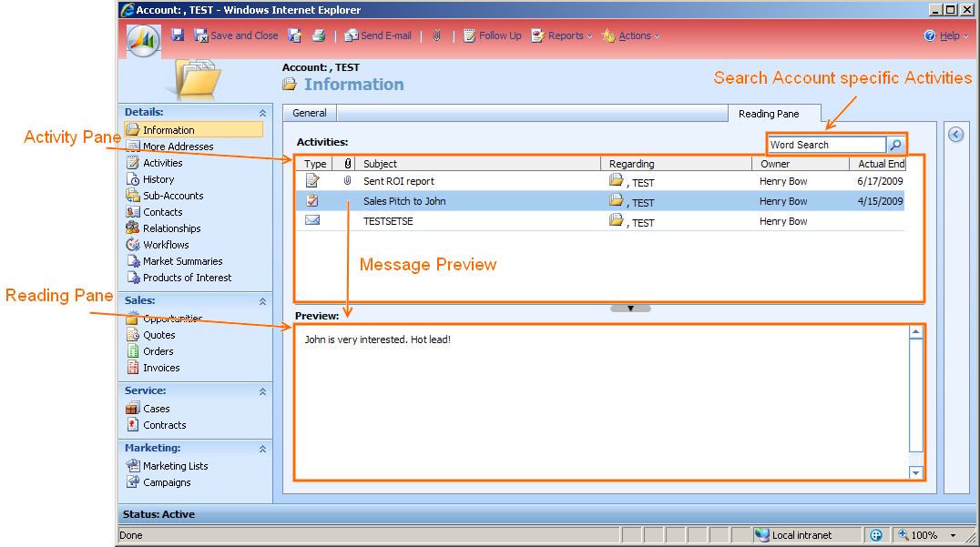Sort activities by Owner column header
This screenshot has width=980, height=547.
801,164
